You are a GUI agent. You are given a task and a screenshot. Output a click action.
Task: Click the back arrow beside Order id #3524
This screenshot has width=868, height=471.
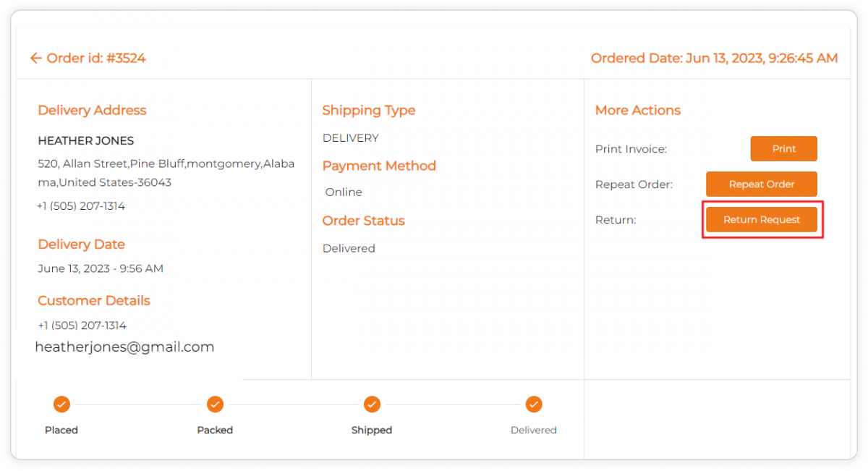click(35, 58)
